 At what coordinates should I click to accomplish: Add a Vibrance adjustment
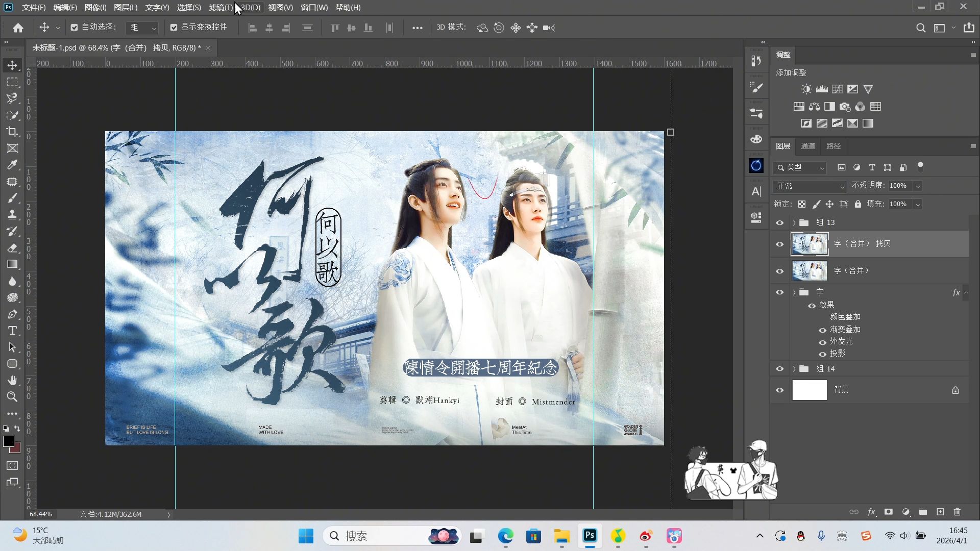click(868, 89)
